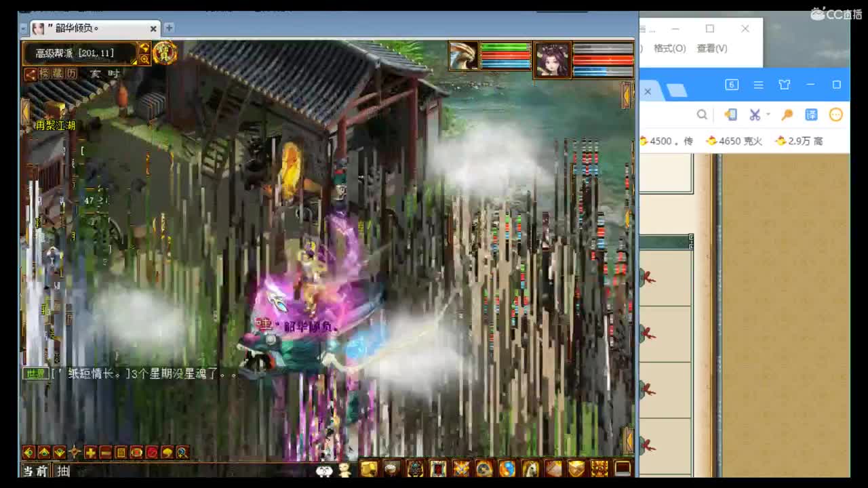Open the emoticon face icon in chat bar

324,470
